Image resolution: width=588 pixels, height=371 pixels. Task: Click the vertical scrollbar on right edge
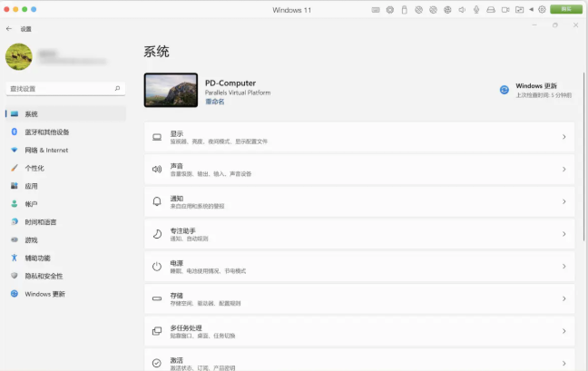[584, 157]
